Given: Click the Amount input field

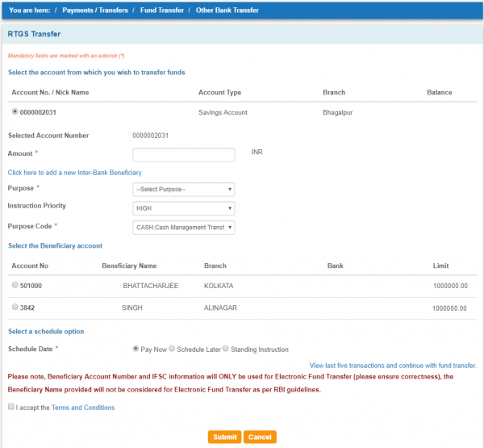Looking at the screenshot, I should [x=183, y=154].
